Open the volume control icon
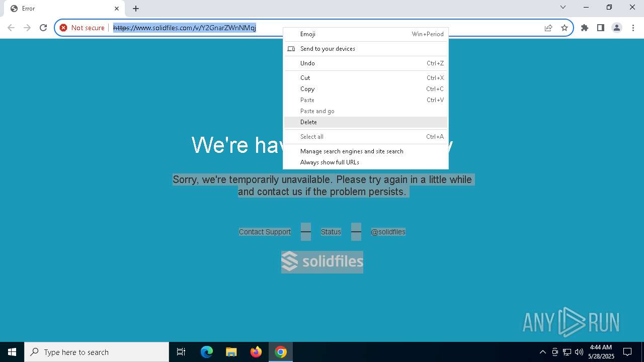The width and height of the screenshot is (644, 362). pyautogui.click(x=579, y=352)
